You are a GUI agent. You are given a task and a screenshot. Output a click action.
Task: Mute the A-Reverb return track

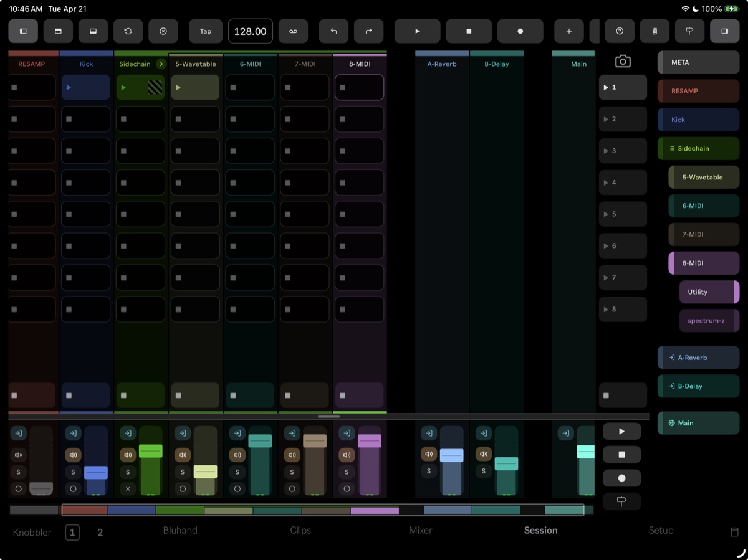[x=429, y=455]
